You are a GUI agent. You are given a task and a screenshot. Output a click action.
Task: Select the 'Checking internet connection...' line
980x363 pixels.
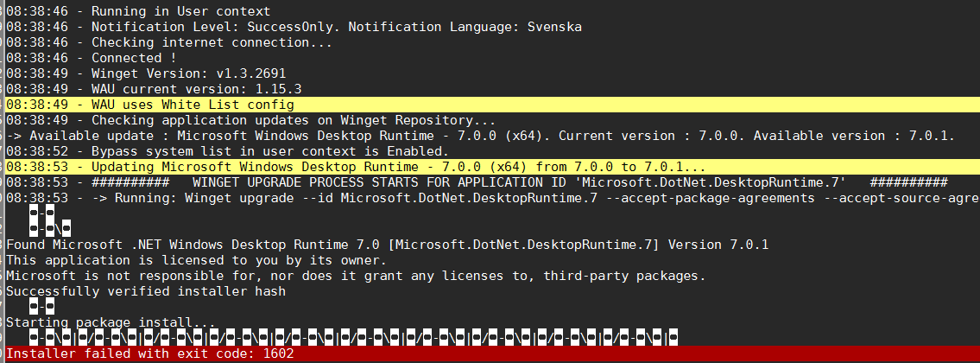point(169,42)
